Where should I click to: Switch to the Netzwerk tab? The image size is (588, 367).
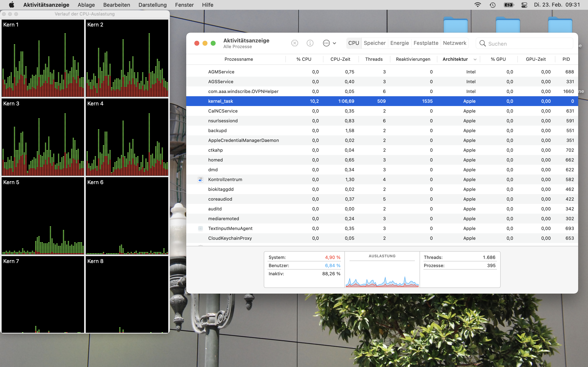(454, 43)
